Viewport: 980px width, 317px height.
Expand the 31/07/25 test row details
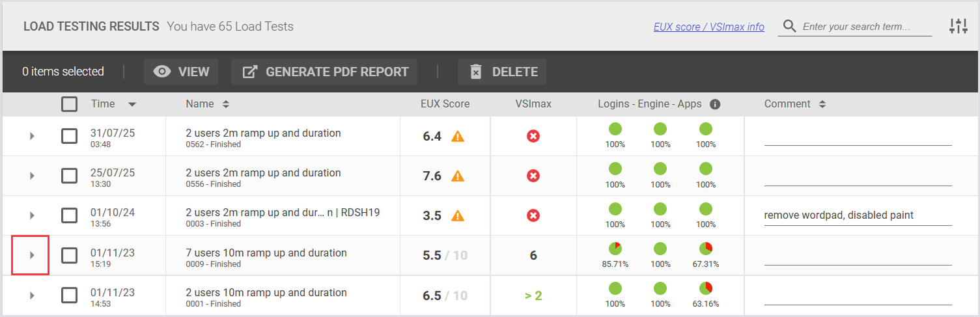coord(32,136)
